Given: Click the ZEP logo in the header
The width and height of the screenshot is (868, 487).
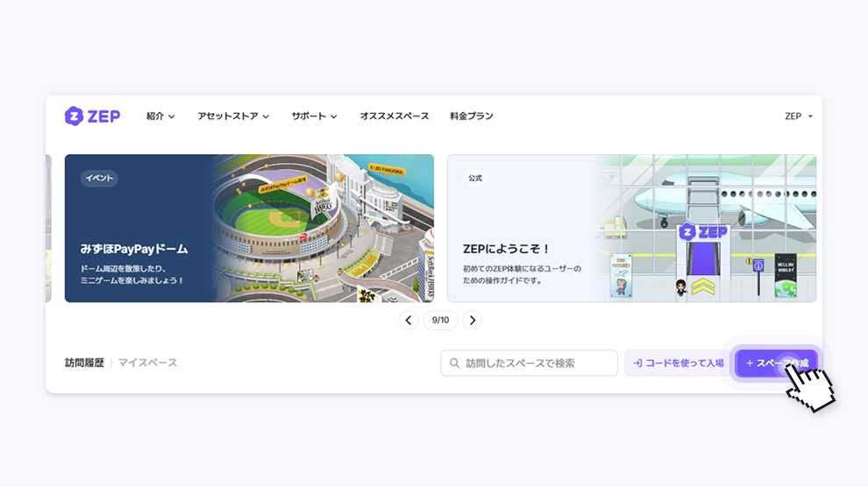Looking at the screenshot, I should click(x=92, y=116).
